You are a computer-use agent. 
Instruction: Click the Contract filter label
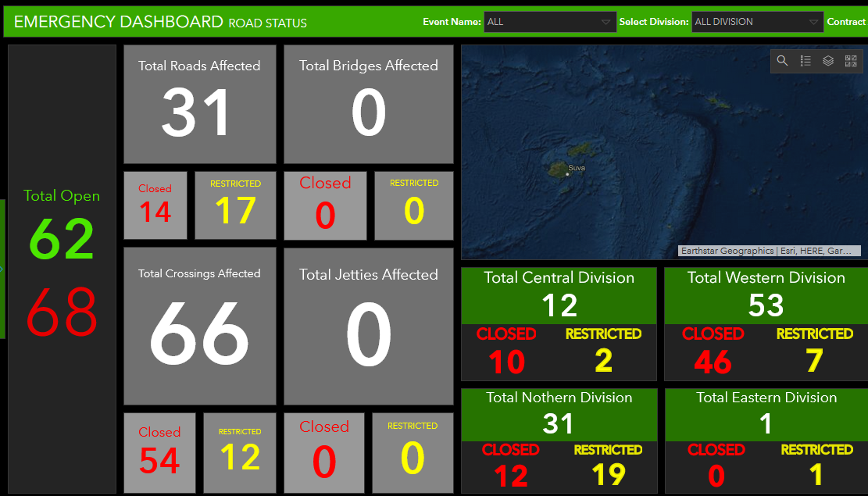tap(846, 22)
